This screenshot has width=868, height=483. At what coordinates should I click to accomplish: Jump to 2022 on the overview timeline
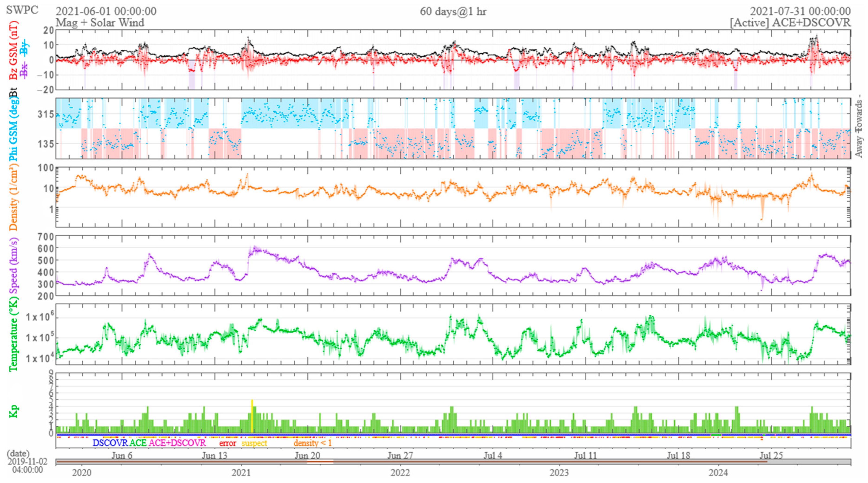(400, 473)
